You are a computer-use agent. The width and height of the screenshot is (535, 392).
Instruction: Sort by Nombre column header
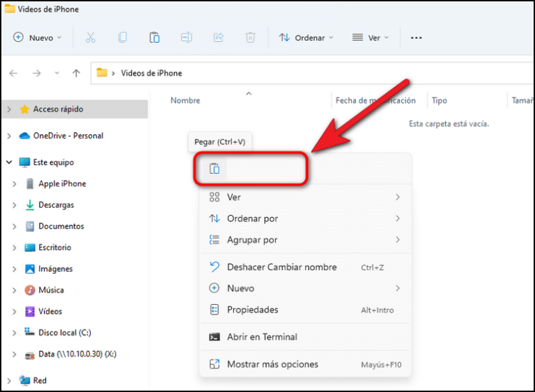click(x=185, y=100)
